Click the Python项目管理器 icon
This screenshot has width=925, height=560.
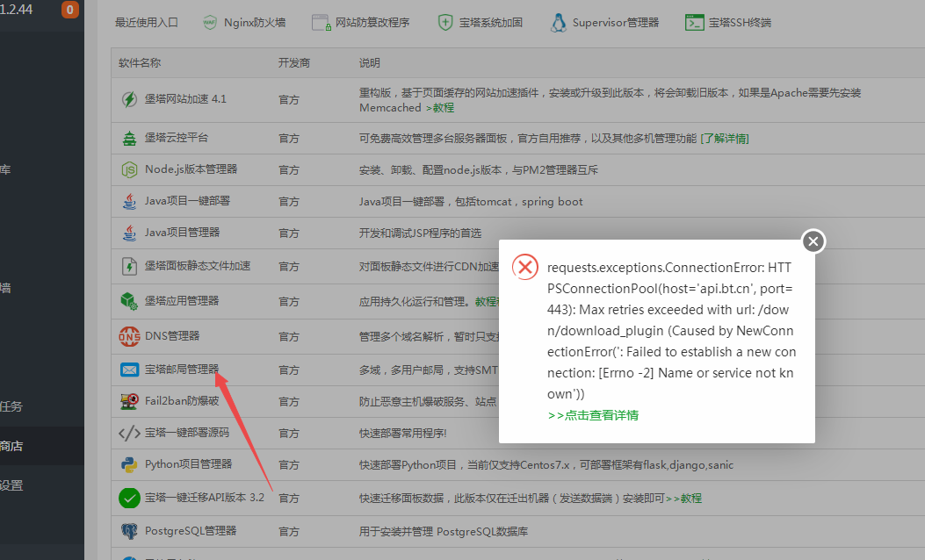[x=128, y=465]
